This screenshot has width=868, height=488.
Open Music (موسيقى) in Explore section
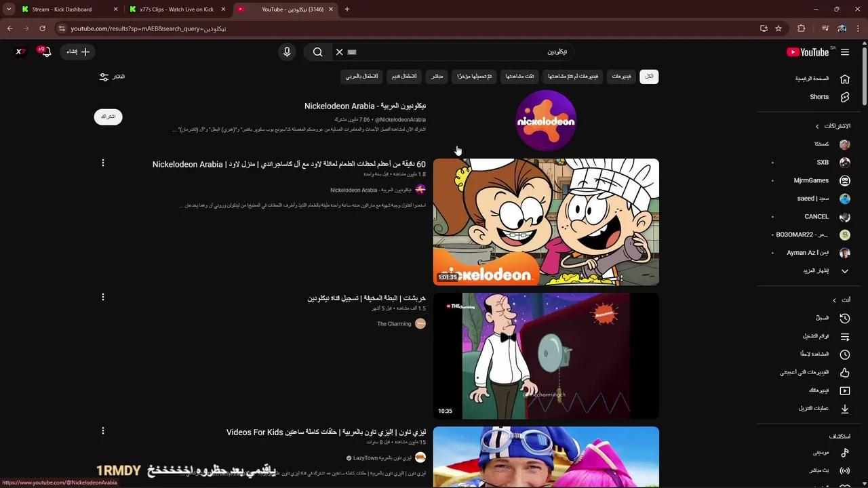pyautogui.click(x=830, y=452)
